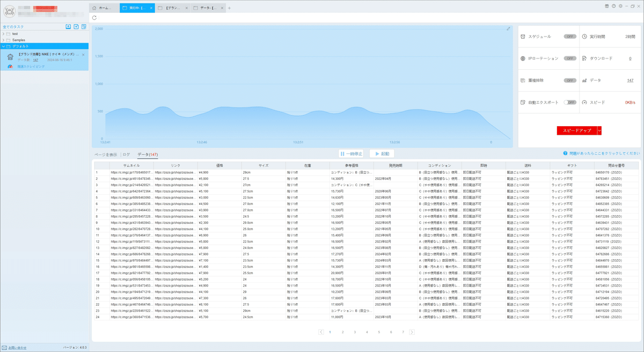644x352 pixels.
Task: Close the 実行中 tab
Action: tap(151, 8)
